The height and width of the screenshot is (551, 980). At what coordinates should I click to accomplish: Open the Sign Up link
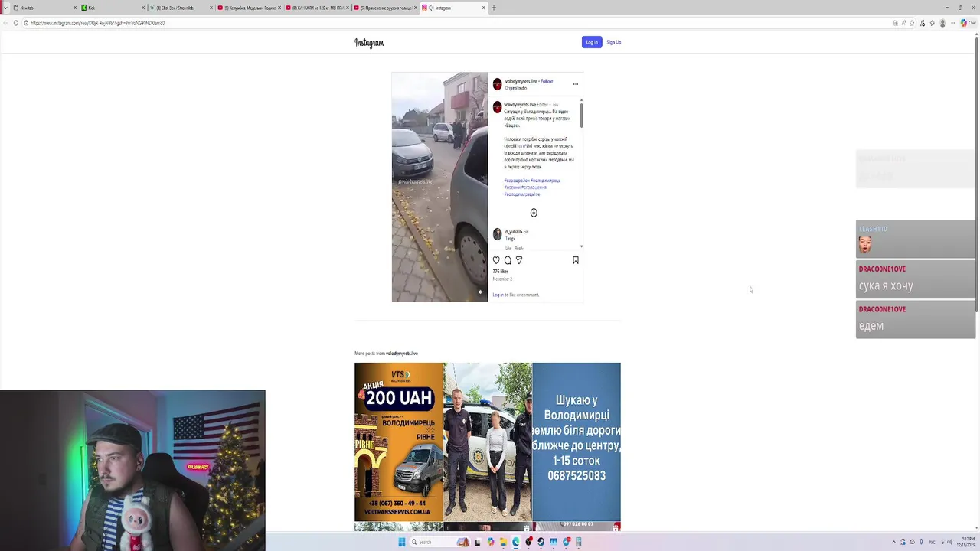click(614, 42)
